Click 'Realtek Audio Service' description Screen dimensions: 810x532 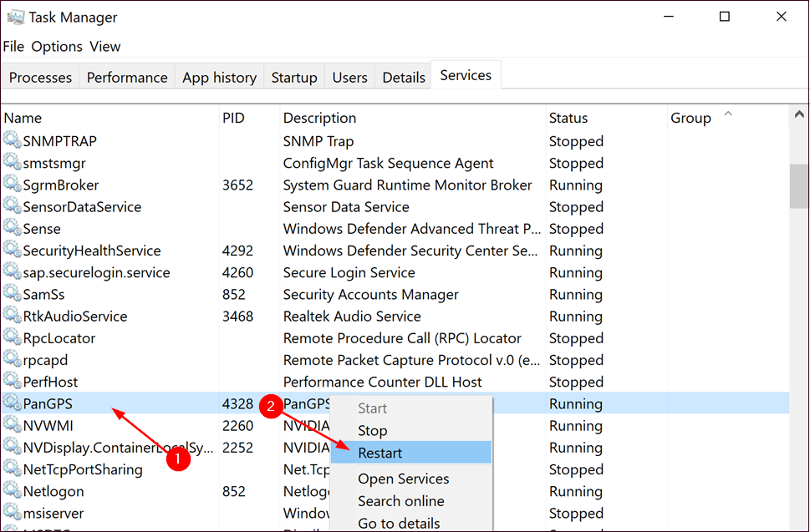[x=352, y=316]
